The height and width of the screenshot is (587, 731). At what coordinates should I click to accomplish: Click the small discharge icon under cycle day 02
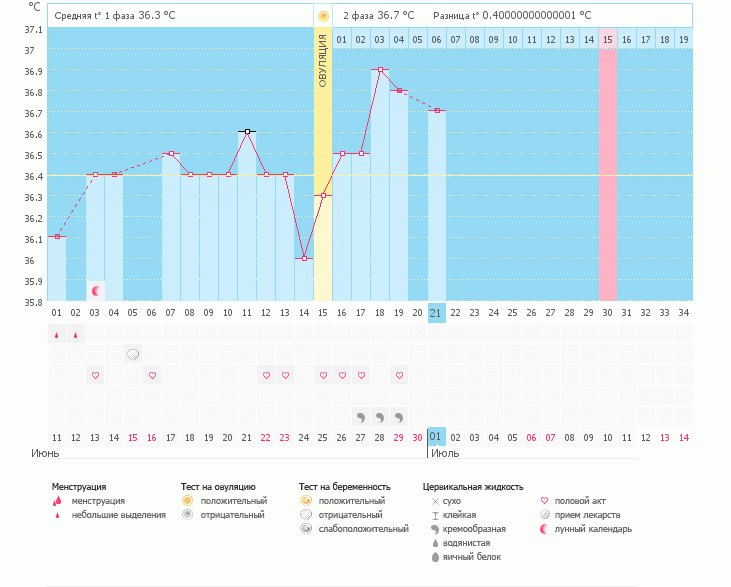coord(76,335)
